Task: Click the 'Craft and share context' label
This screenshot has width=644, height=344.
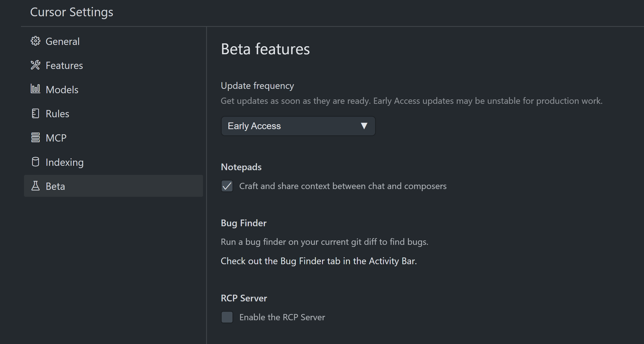Action: (343, 186)
